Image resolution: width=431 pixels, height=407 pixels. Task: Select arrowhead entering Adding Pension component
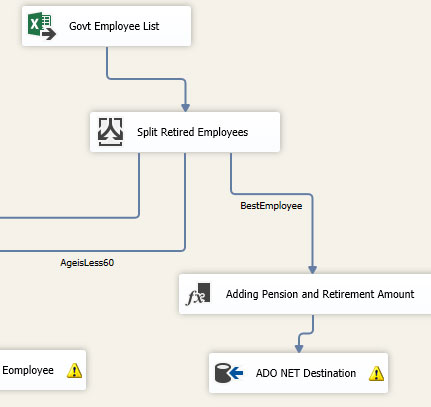(312, 270)
